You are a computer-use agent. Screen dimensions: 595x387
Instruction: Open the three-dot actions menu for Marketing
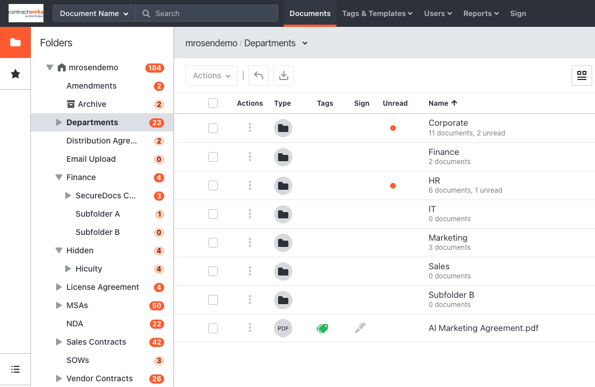(x=250, y=242)
